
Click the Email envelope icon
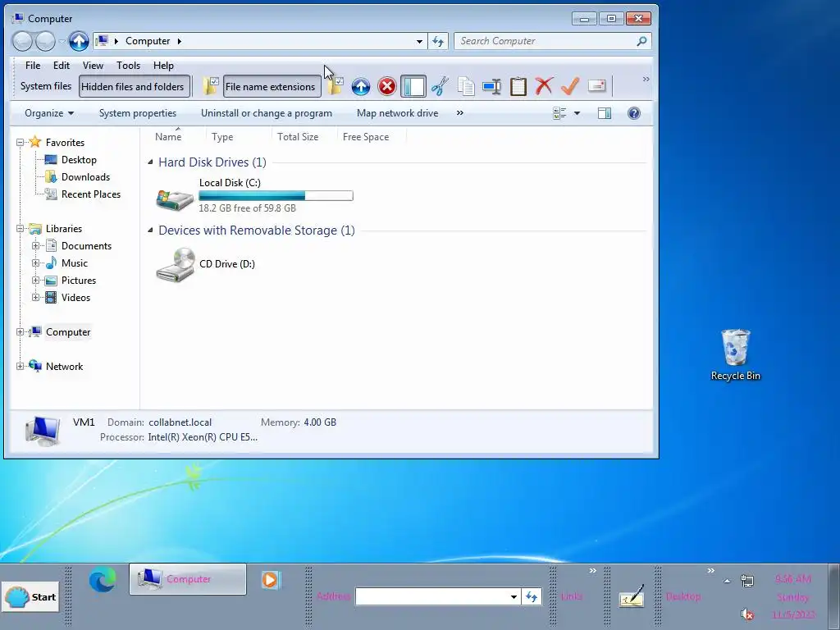(596, 86)
